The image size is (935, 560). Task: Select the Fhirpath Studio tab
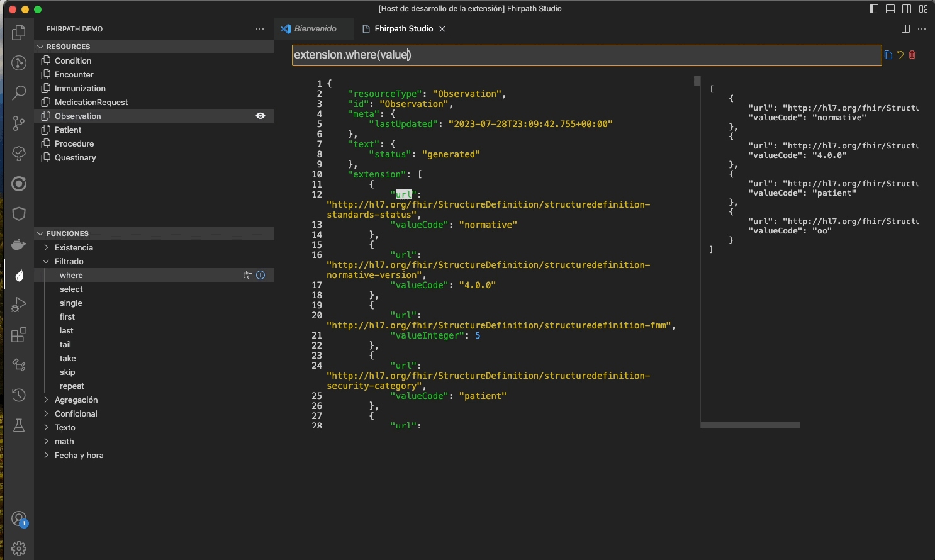click(x=403, y=29)
